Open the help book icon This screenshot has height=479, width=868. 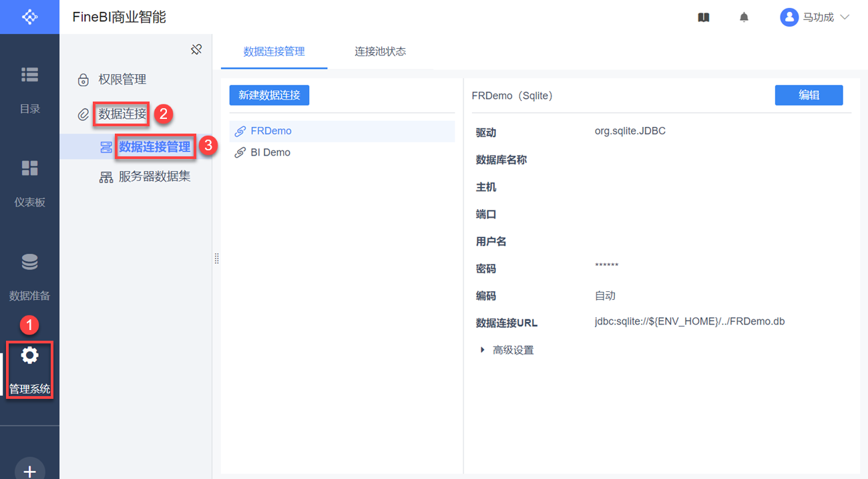click(x=704, y=17)
